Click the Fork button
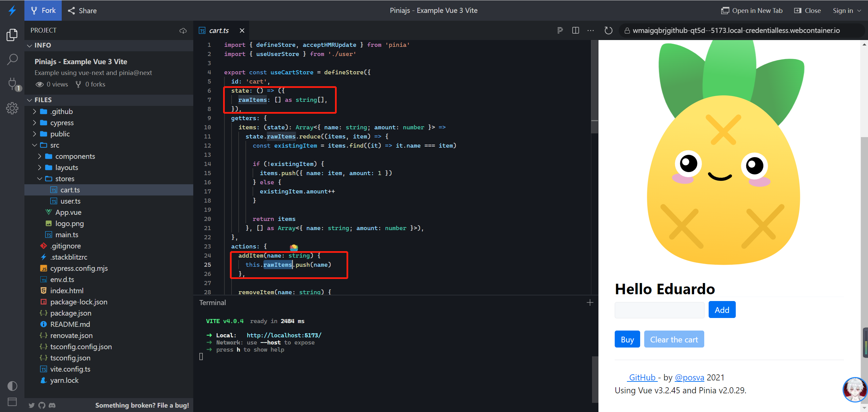Viewport: 868px width, 412px height. click(43, 11)
